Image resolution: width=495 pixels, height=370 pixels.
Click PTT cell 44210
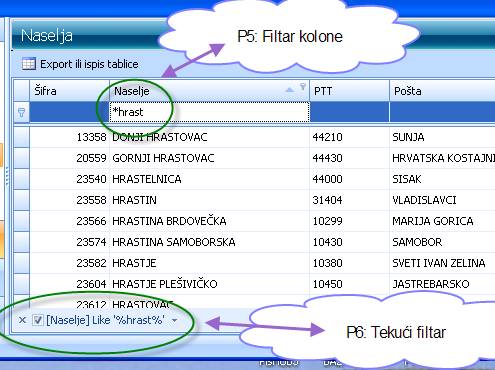(349, 137)
